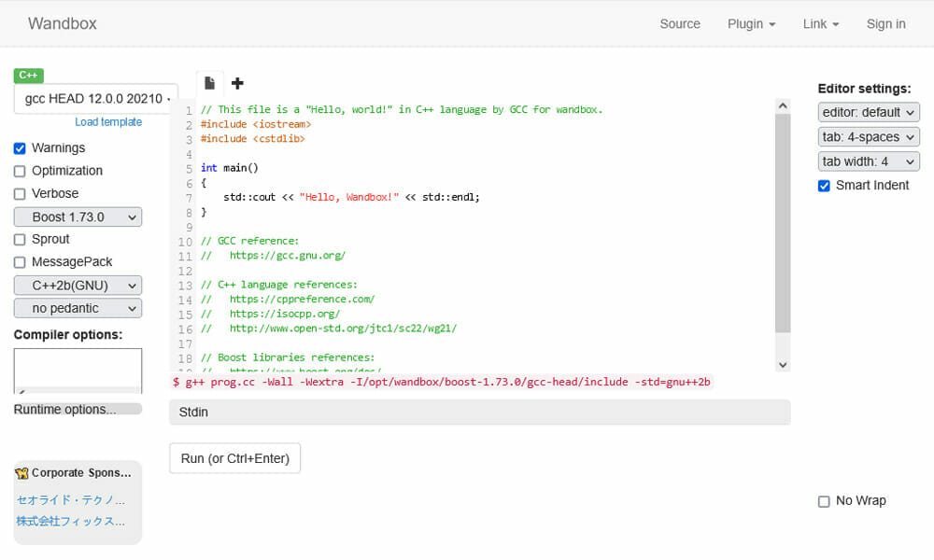934x560 pixels.
Task: Click the editor scrollbar up arrow
Action: [x=783, y=107]
